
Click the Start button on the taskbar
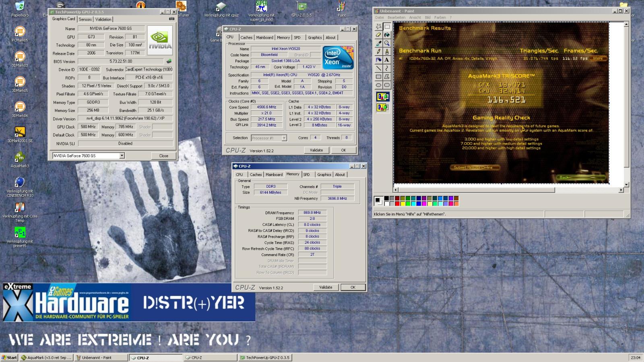9,358
